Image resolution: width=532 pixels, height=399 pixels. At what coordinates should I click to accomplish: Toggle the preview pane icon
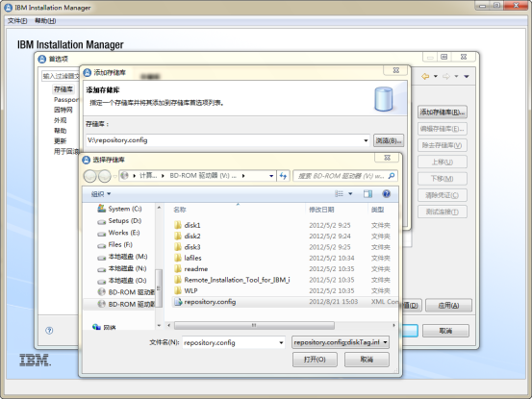pos(367,194)
